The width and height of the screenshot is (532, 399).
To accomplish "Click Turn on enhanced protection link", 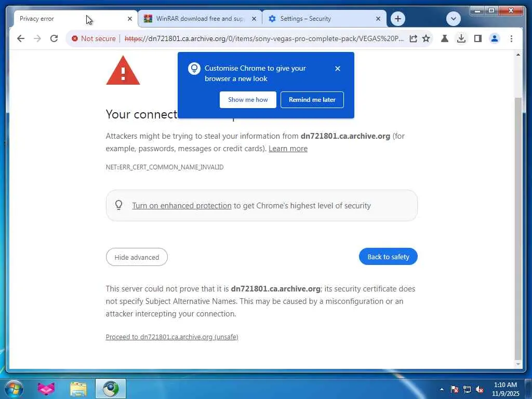I will (182, 206).
